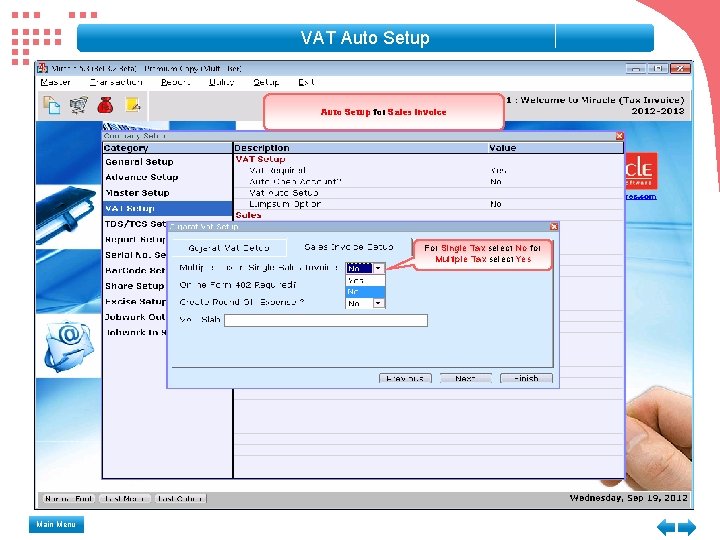
Task: Select General Setup category
Action: pyautogui.click(x=139, y=162)
